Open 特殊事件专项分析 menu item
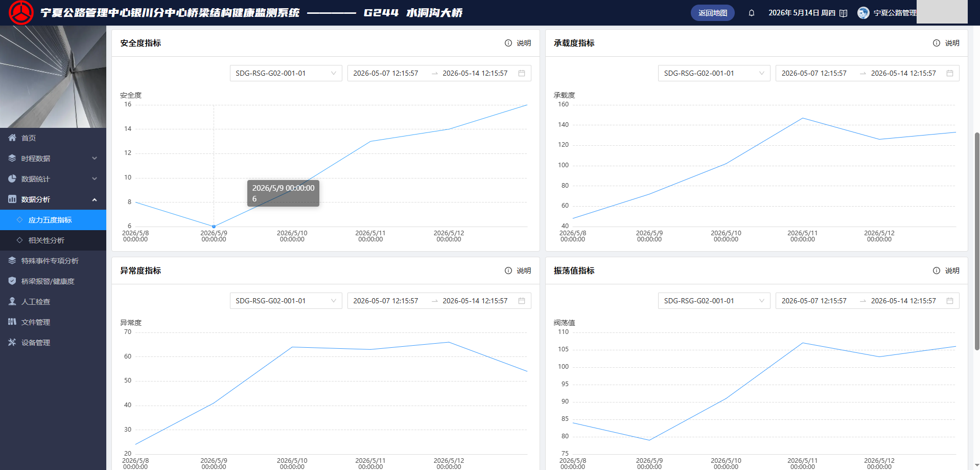The height and width of the screenshot is (470, 980). click(53, 261)
